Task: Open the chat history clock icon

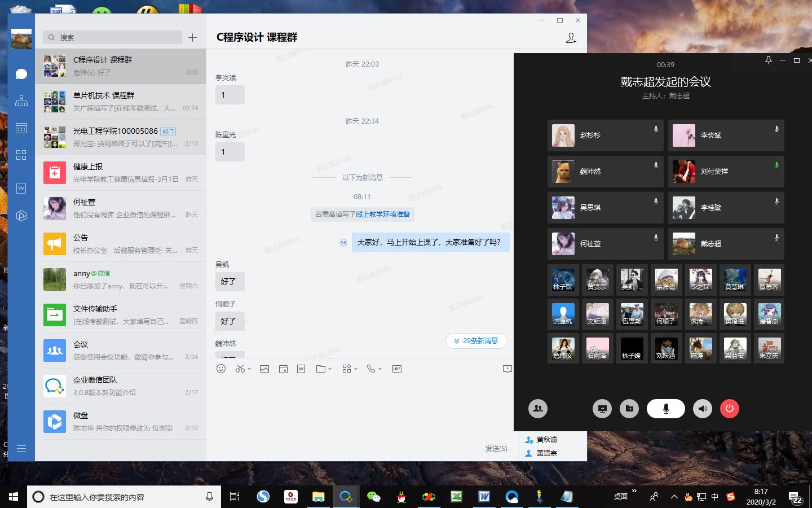Action: click(x=507, y=369)
